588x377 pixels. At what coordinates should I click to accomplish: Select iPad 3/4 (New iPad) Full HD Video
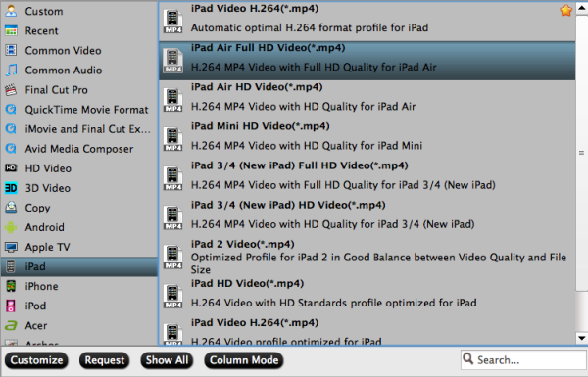click(x=367, y=175)
